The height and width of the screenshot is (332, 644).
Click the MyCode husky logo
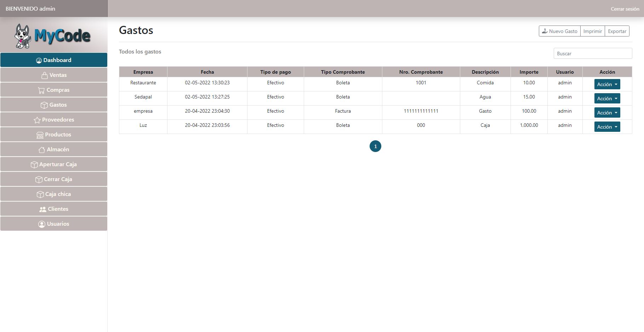point(52,35)
